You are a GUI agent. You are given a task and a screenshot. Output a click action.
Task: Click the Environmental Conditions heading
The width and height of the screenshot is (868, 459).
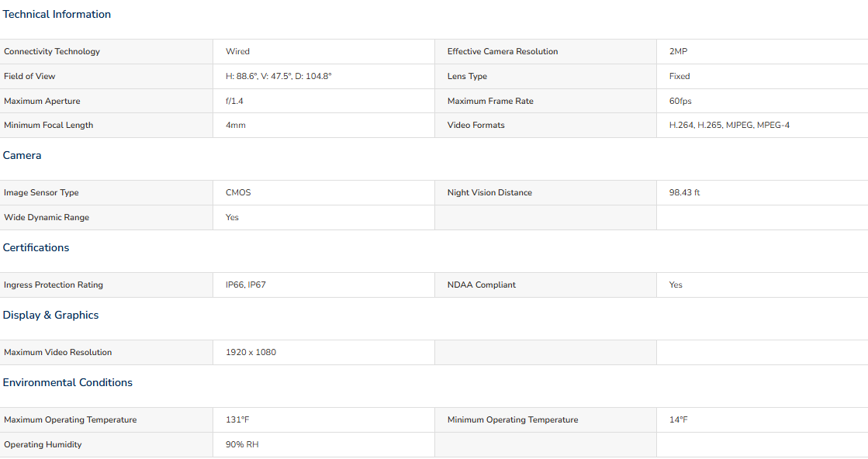tap(67, 383)
